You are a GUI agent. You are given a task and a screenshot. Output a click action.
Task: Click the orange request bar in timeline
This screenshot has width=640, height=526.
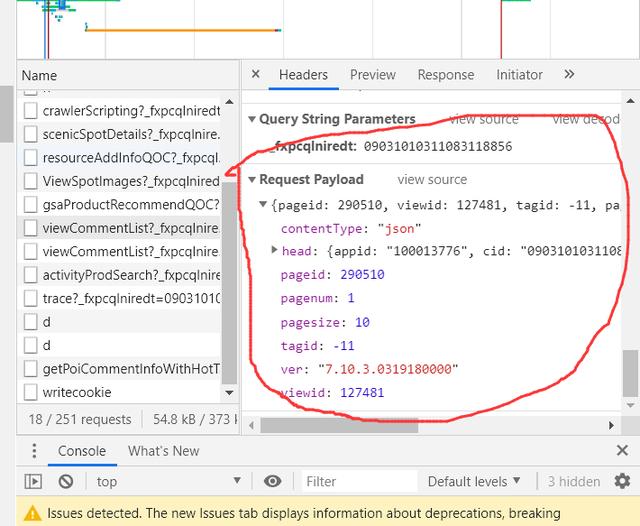(x=182, y=30)
